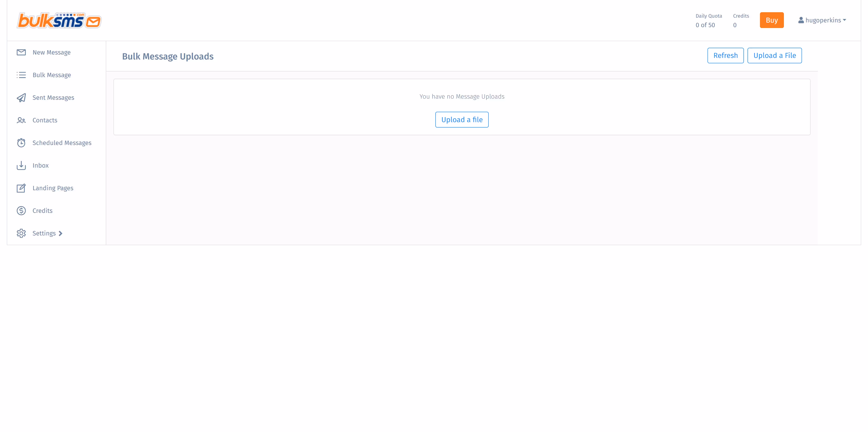Image resolution: width=868 pixels, height=432 pixels.
Task: Click the centered Upload a file button
Action: [462, 119]
